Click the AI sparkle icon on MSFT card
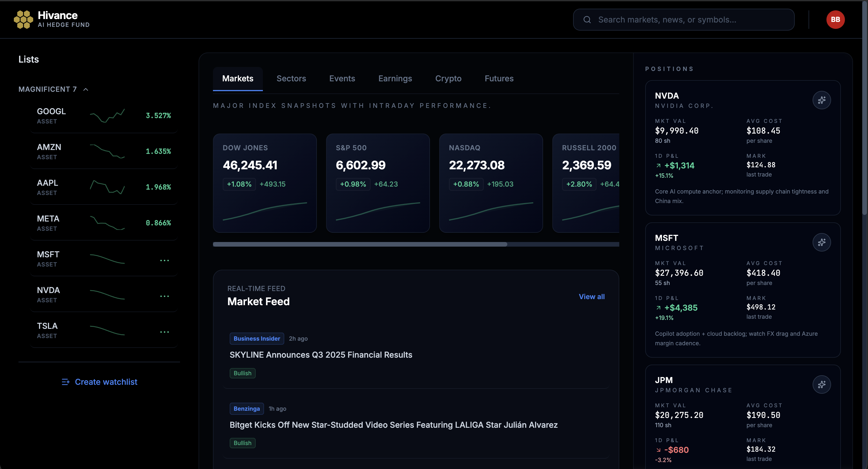The image size is (868, 469). 821,242
